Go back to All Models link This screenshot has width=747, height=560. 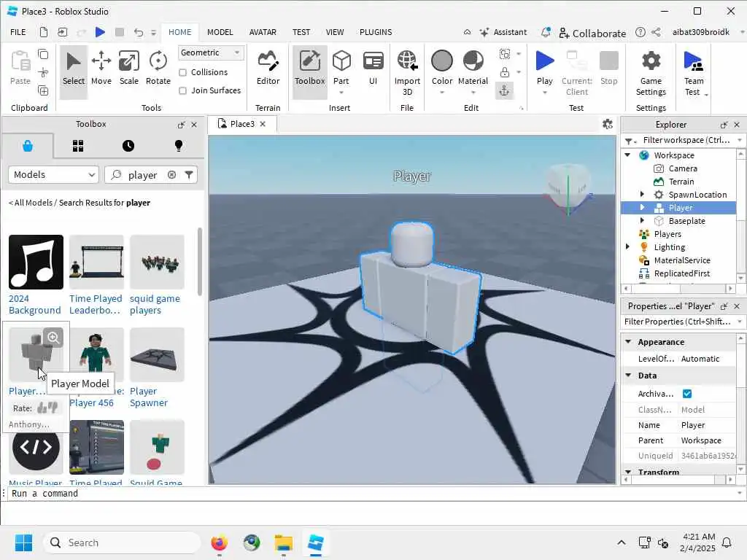coord(31,203)
